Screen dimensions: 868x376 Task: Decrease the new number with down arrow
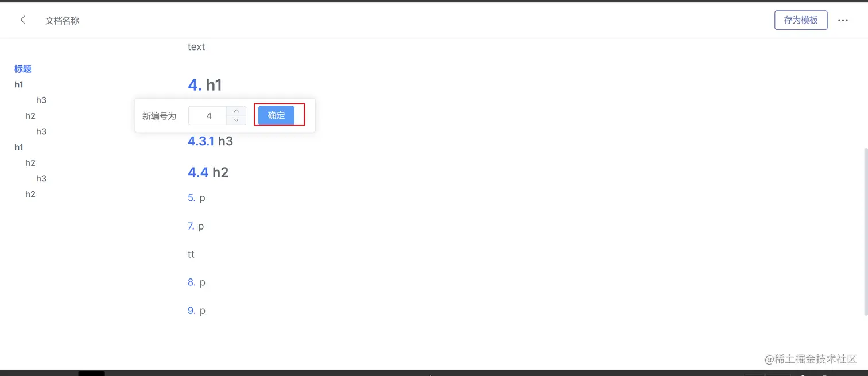click(x=236, y=120)
